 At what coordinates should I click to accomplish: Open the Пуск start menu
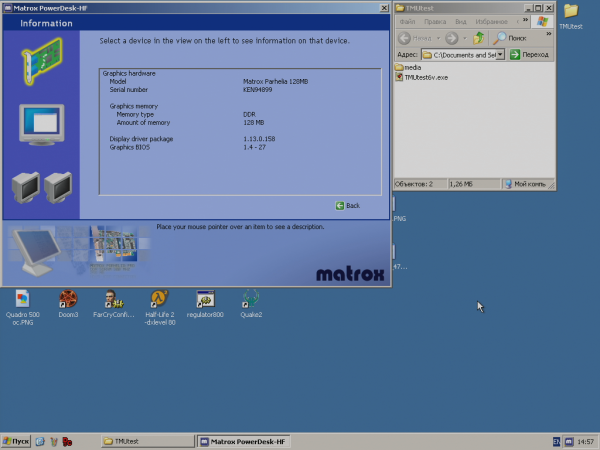16,442
